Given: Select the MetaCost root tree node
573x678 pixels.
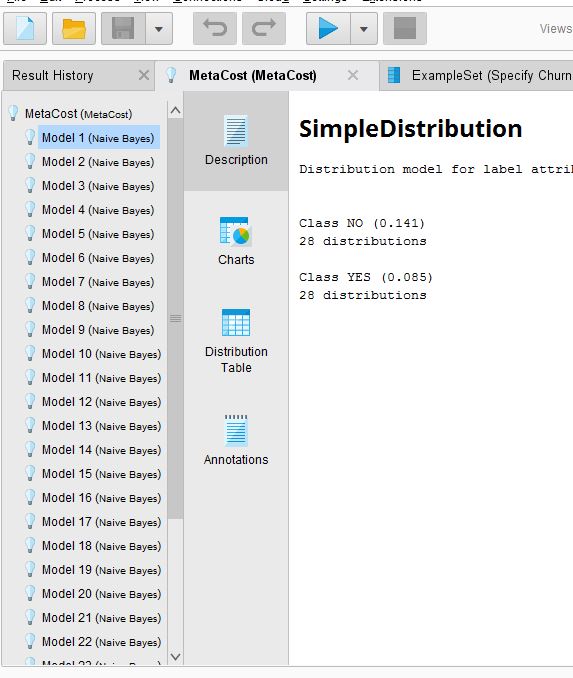Looking at the screenshot, I should [78, 114].
